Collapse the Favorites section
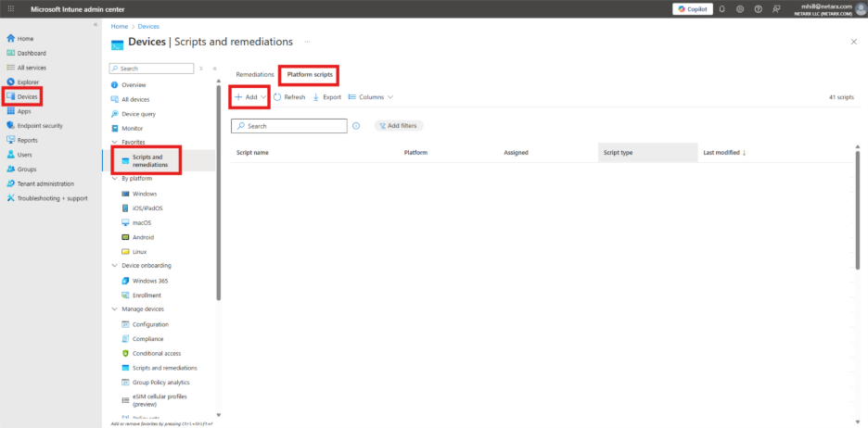Viewport: 868px width, 428px height. point(114,142)
